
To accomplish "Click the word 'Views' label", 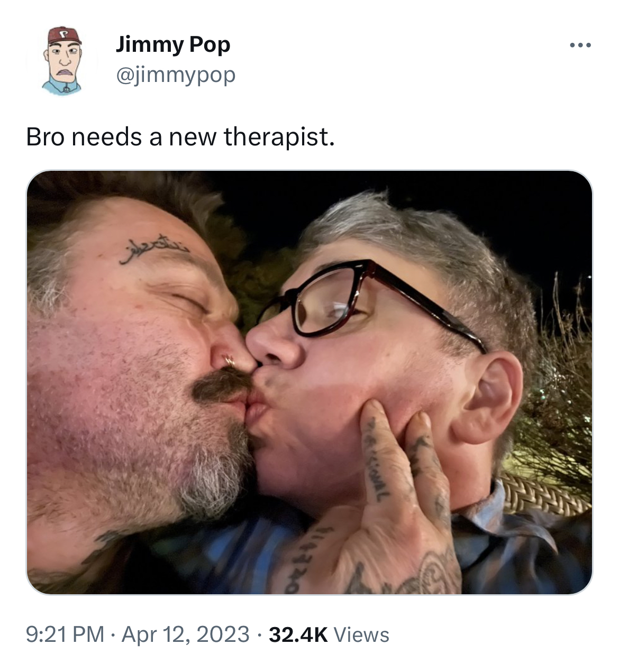I will [362, 634].
